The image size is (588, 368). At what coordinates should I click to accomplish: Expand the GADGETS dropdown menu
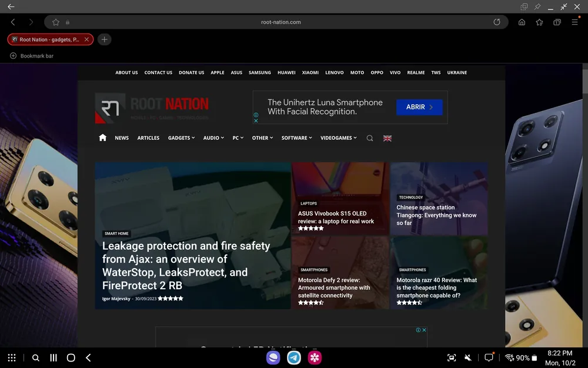click(x=181, y=138)
